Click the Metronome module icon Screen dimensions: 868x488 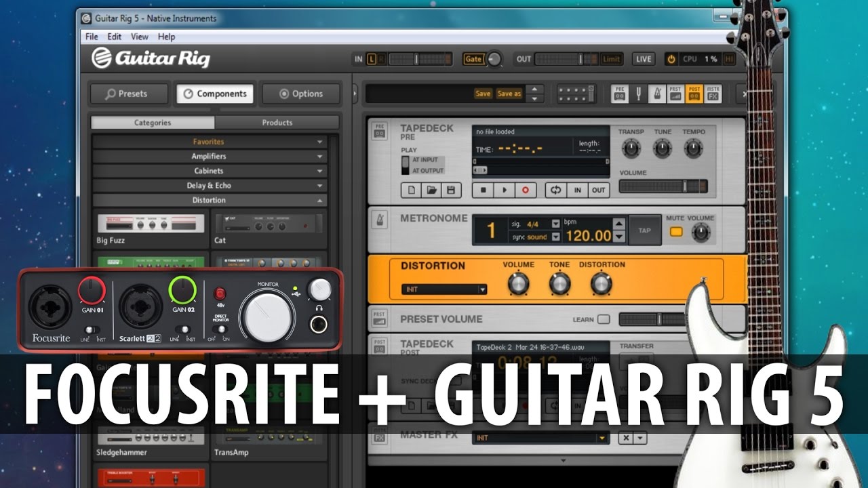pyautogui.click(x=379, y=221)
